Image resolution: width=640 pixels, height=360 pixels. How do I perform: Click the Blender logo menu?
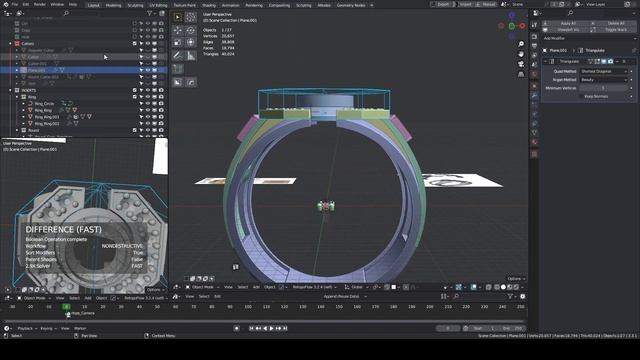[x=6, y=4]
